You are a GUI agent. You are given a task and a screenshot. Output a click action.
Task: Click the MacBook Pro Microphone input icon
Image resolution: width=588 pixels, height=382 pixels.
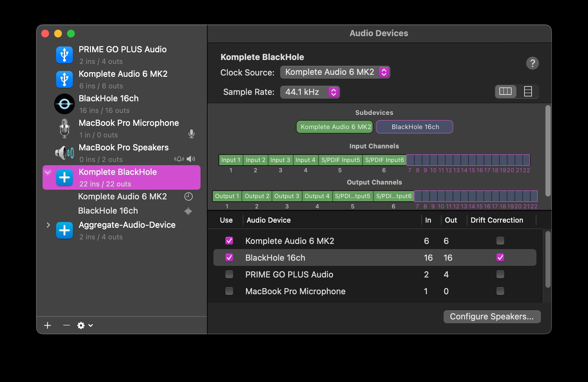pyautogui.click(x=191, y=134)
